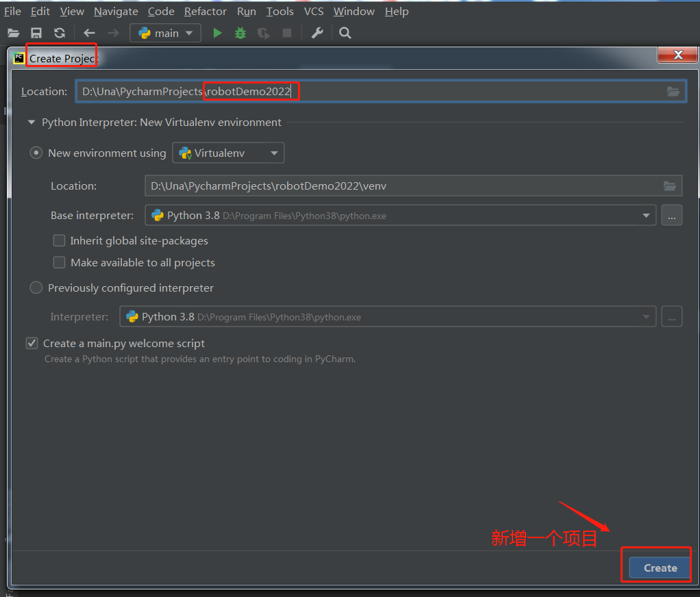700x597 pixels.
Task: Click the Create button
Action: (658, 568)
